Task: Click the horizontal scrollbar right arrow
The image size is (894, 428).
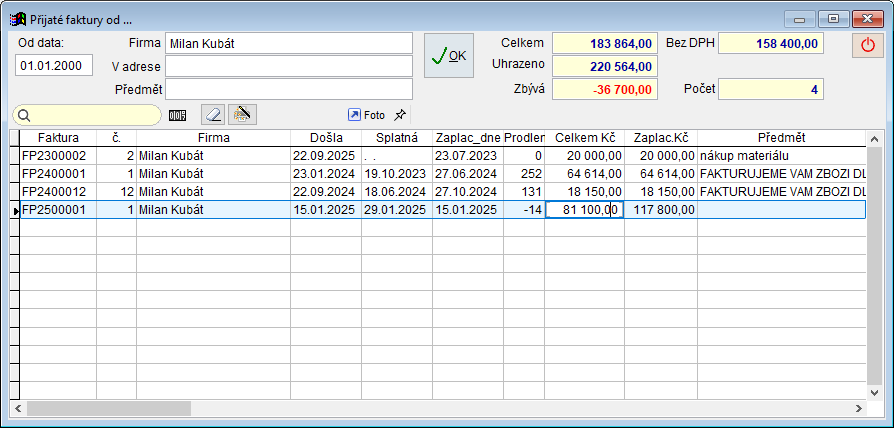Action: coord(859,408)
